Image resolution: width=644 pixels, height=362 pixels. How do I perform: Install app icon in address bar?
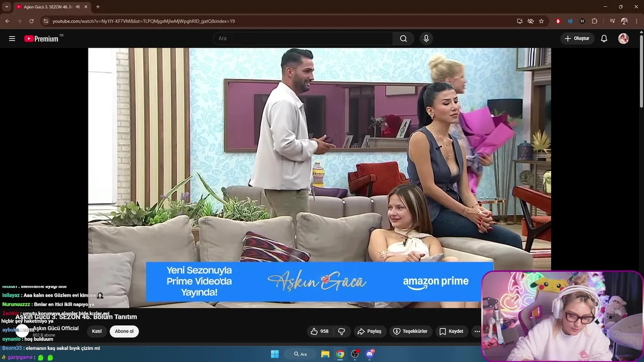click(x=520, y=21)
